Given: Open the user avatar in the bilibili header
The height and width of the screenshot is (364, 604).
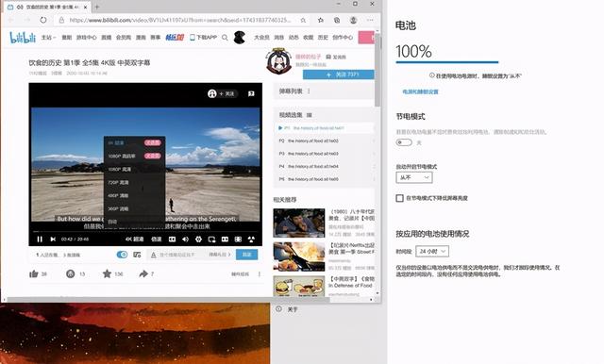Looking at the screenshot, I should pyautogui.click(x=240, y=38).
